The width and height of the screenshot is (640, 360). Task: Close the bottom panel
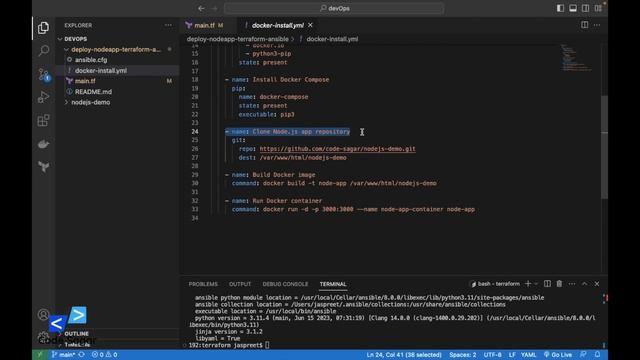597,284
